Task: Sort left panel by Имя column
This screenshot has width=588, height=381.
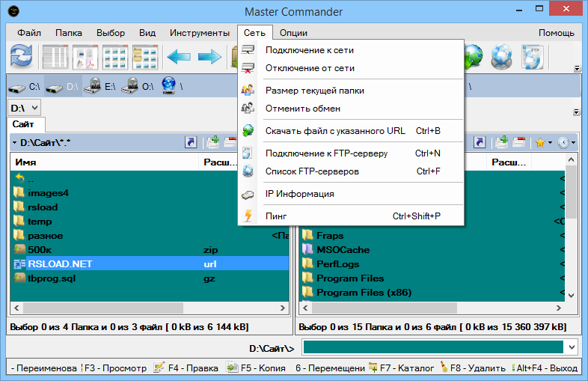Action: tap(105, 162)
